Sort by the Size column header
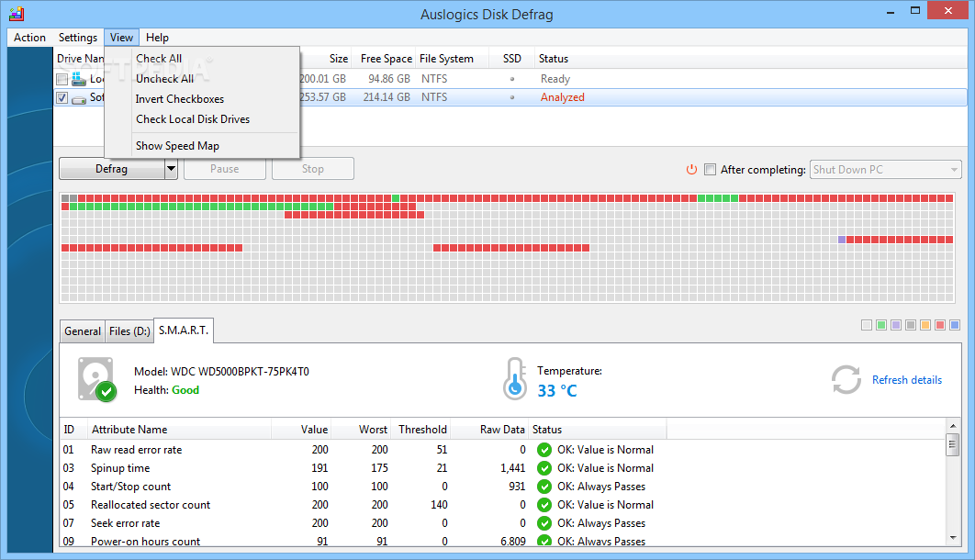This screenshot has width=975, height=560. [326, 59]
